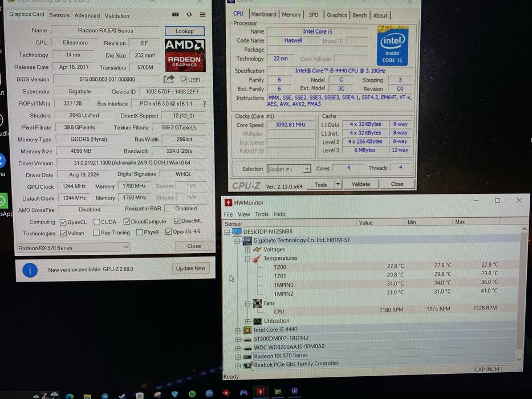Image resolution: width=532 pixels, height=399 pixels.
Task: Open HWMonitor View menu
Action: point(243,214)
